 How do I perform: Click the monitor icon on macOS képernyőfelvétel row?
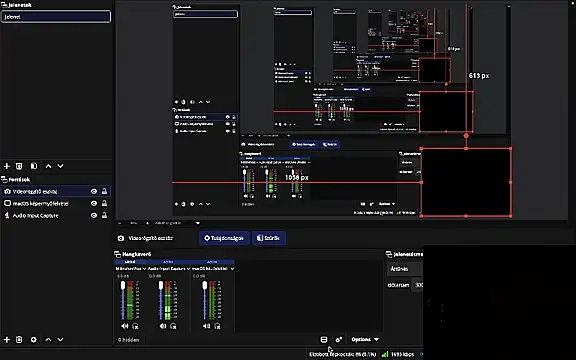tap(7, 203)
